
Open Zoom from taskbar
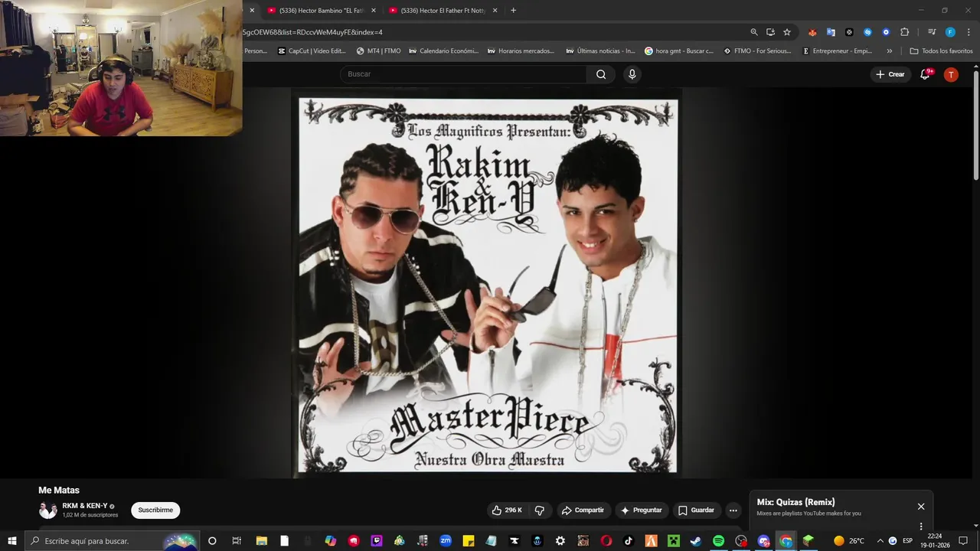tap(445, 541)
